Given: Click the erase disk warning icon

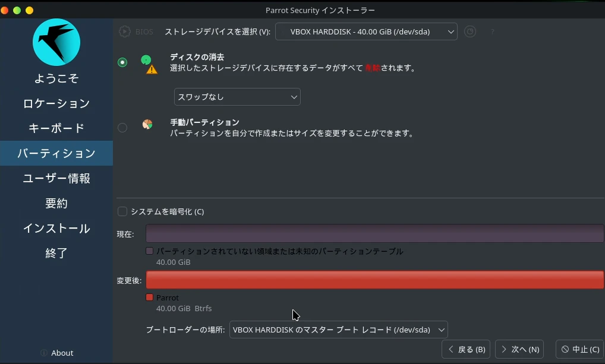Looking at the screenshot, I should pos(152,69).
